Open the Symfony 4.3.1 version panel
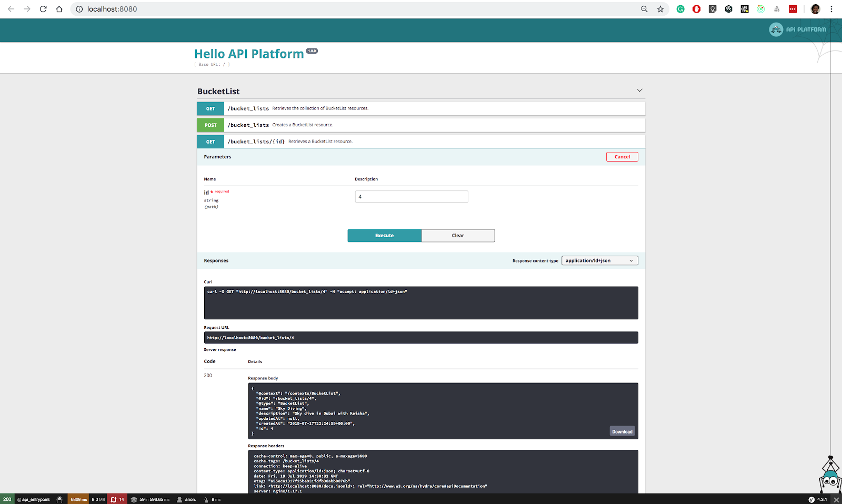The width and height of the screenshot is (842, 504). click(x=818, y=499)
